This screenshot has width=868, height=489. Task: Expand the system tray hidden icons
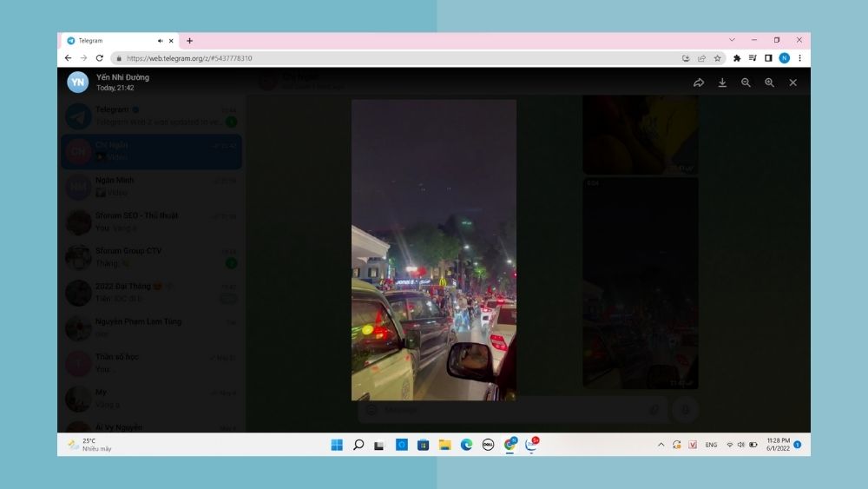661,445
